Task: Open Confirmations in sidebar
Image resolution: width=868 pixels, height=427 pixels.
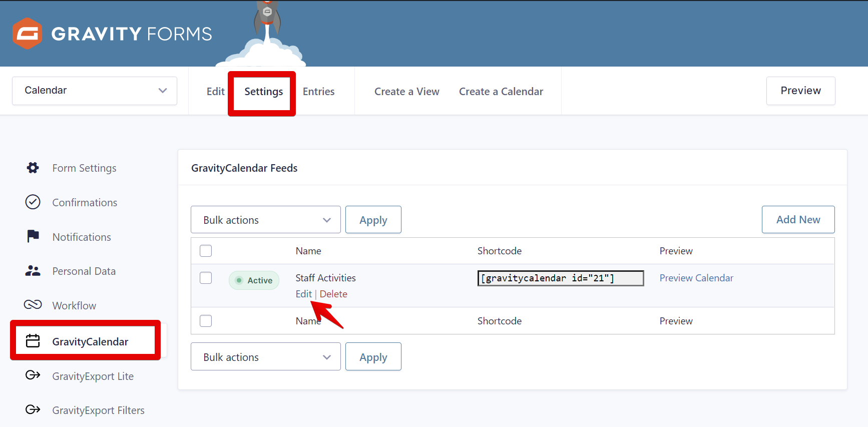Action: point(85,202)
